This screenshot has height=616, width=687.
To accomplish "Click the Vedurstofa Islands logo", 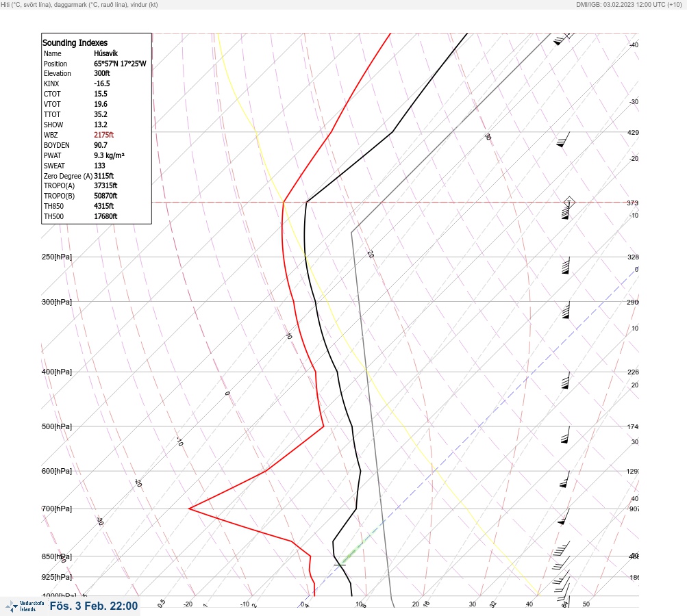I will tap(25, 606).
